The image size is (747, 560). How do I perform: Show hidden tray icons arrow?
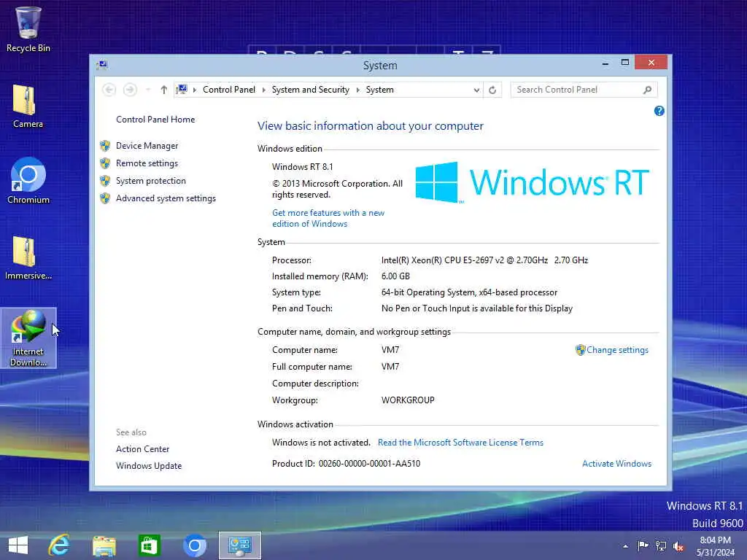point(625,546)
